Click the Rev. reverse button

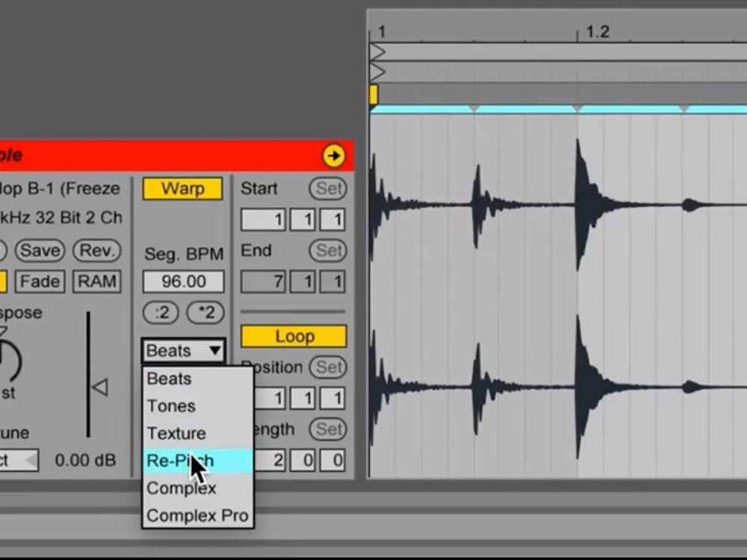tap(96, 250)
